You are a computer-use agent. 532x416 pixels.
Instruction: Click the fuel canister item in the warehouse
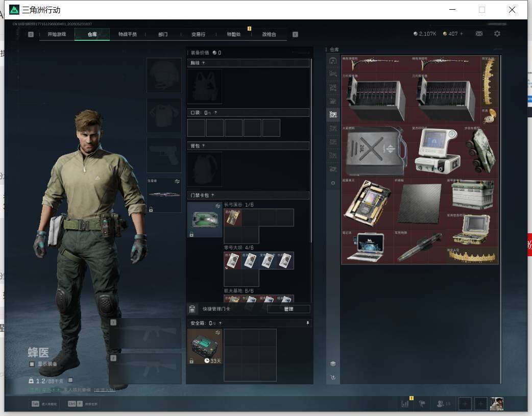coord(376,151)
